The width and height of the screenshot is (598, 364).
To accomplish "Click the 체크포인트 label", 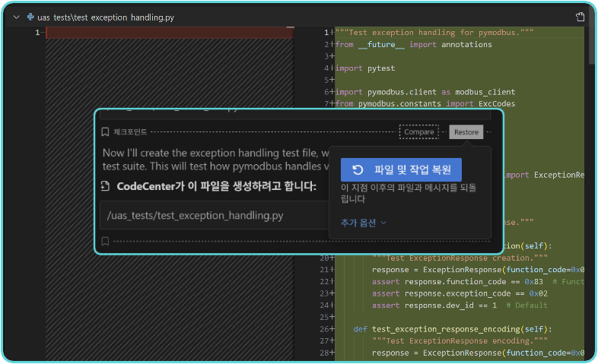I will (130, 131).
